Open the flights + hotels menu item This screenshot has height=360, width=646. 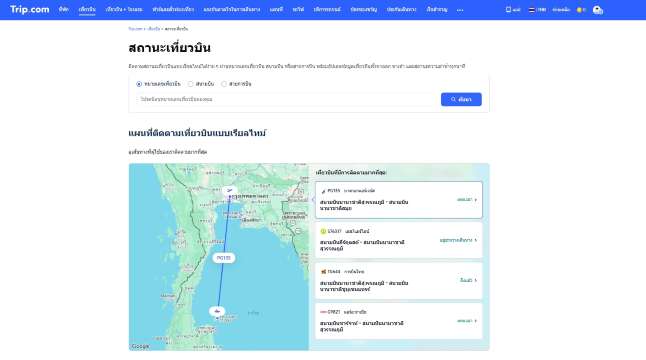pos(124,9)
